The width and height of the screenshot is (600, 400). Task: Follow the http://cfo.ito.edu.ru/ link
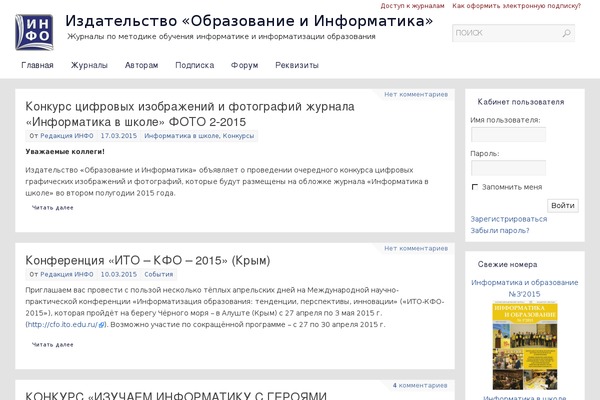[62, 325]
